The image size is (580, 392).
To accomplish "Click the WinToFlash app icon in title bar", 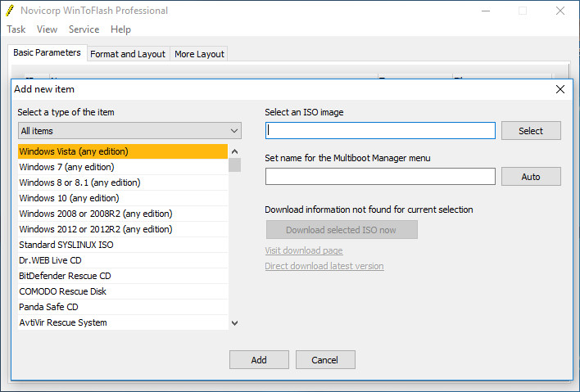I will 10,11.
